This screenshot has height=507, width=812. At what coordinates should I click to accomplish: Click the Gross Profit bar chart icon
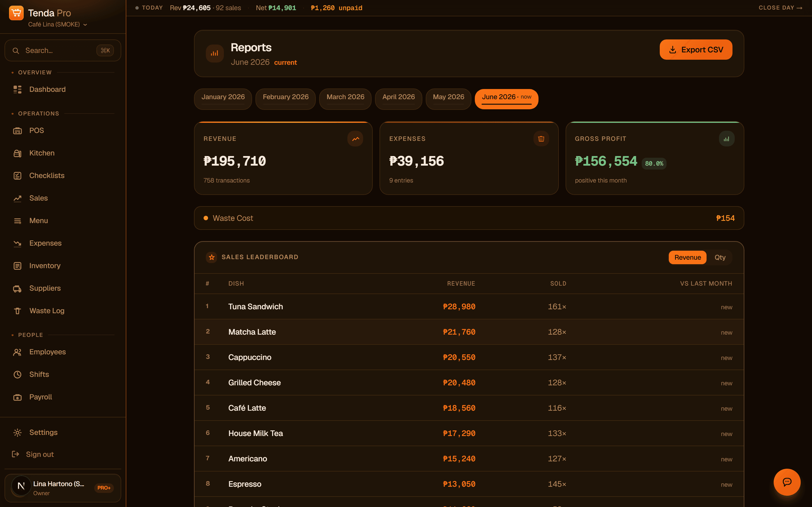pyautogui.click(x=727, y=139)
